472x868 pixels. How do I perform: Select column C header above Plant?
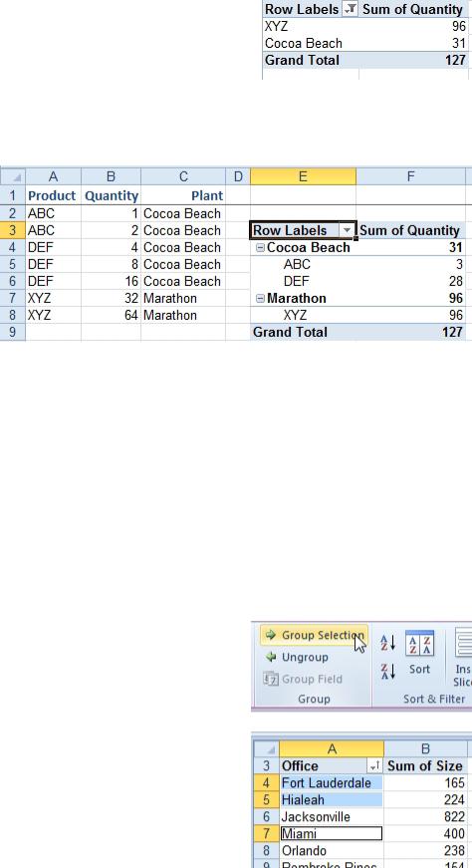pos(183,176)
